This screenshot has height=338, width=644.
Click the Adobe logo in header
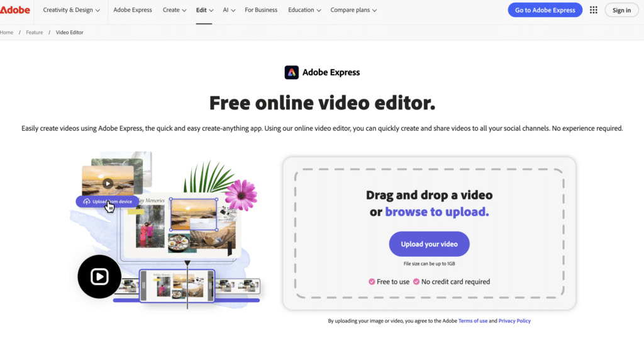point(15,10)
